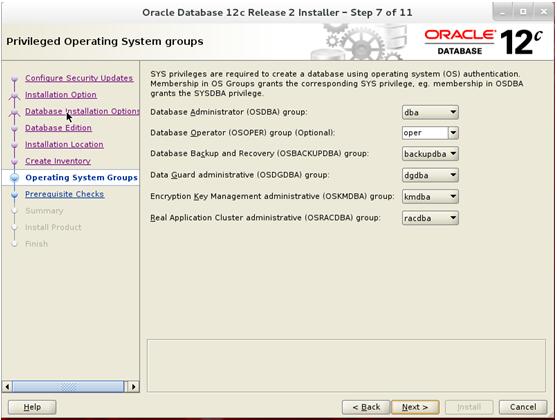Click the message area at the bottom
The width and height of the screenshot is (557, 420).
tap(346, 366)
